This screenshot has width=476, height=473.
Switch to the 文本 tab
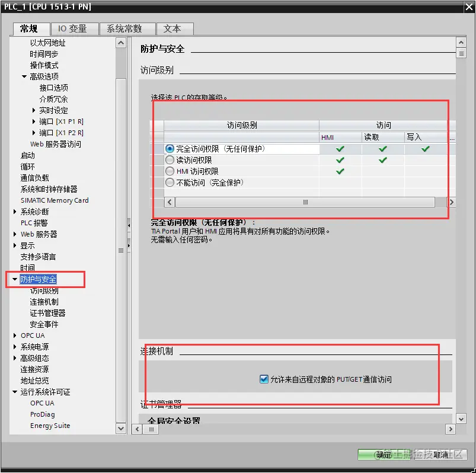tap(172, 28)
